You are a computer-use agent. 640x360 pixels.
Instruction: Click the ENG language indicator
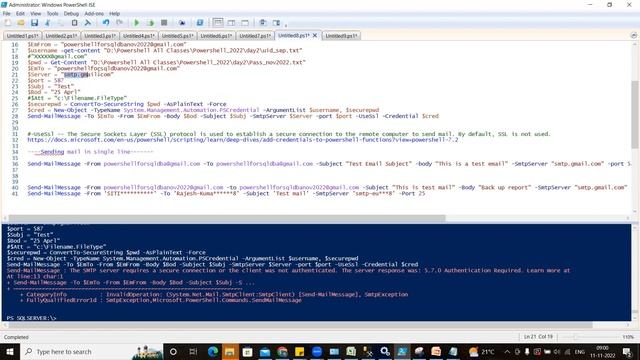[x=580, y=351]
